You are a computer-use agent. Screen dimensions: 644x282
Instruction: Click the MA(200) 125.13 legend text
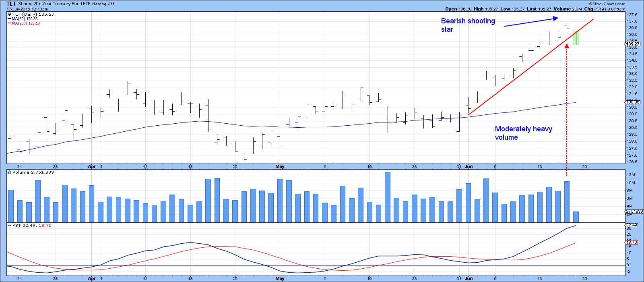(26, 23)
